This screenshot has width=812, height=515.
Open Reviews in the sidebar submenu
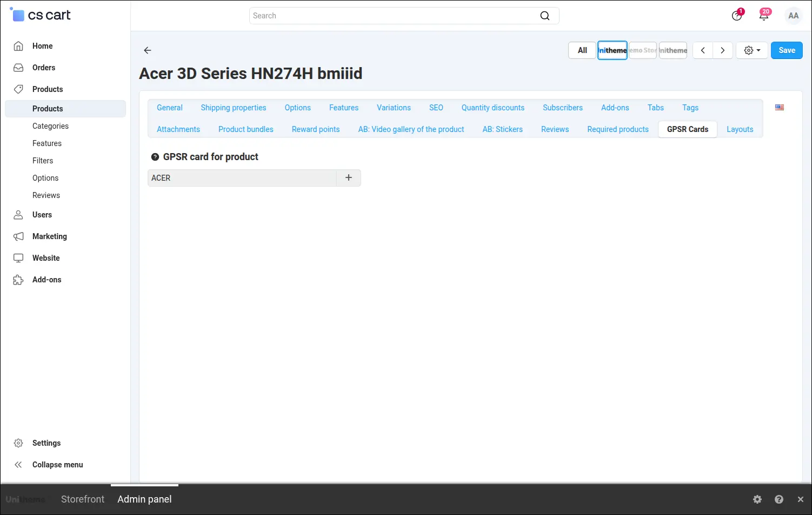coord(46,195)
